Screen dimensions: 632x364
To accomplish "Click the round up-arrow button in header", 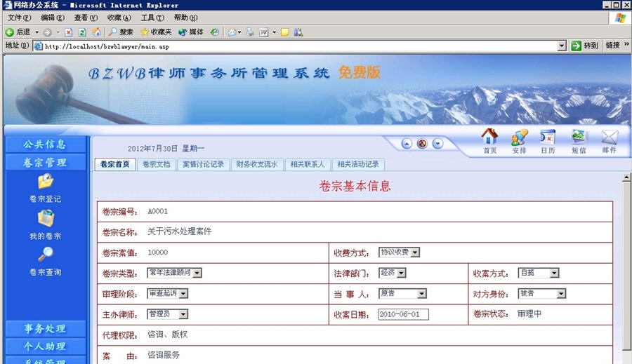I will point(407,143).
